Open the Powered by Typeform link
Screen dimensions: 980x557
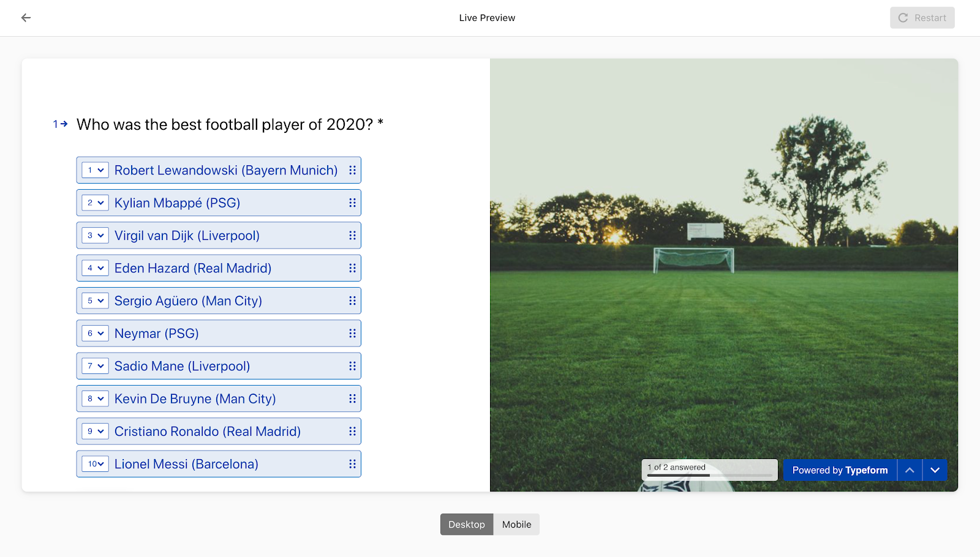tap(840, 470)
